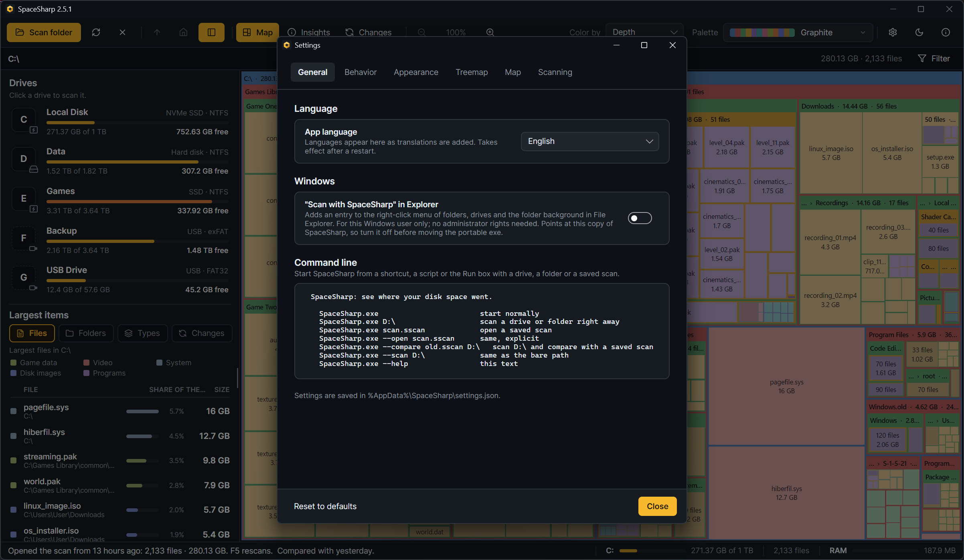Image resolution: width=964 pixels, height=560 pixels.
Task: Click the SIZE column header
Action: tap(222, 390)
